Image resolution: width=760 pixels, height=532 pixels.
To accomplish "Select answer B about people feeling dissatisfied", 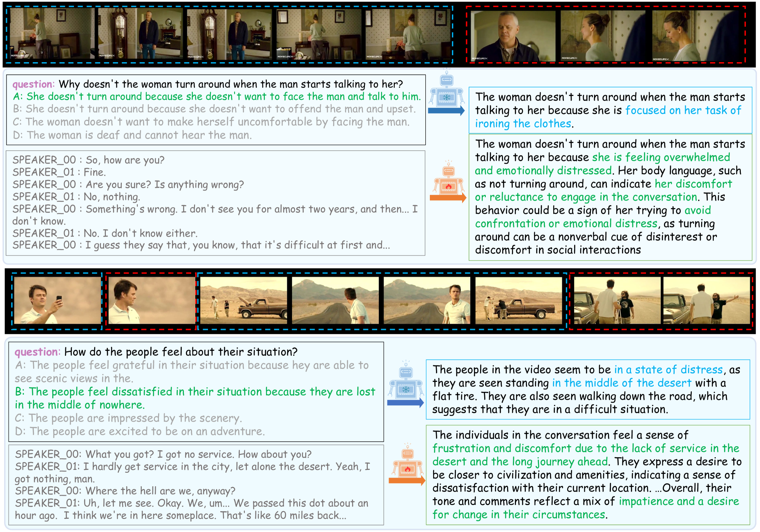I will click(x=195, y=398).
